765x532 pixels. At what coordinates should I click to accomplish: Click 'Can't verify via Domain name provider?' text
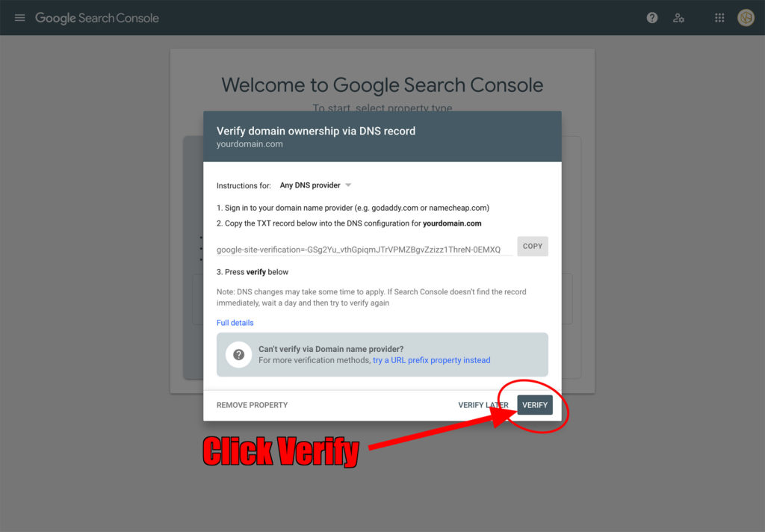coord(331,349)
